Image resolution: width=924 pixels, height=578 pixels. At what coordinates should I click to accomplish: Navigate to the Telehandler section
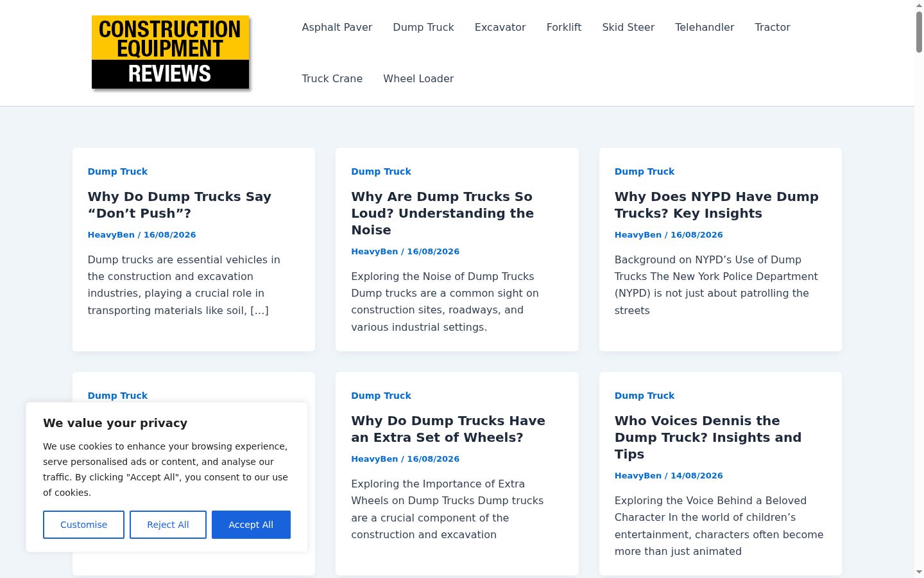(x=705, y=27)
